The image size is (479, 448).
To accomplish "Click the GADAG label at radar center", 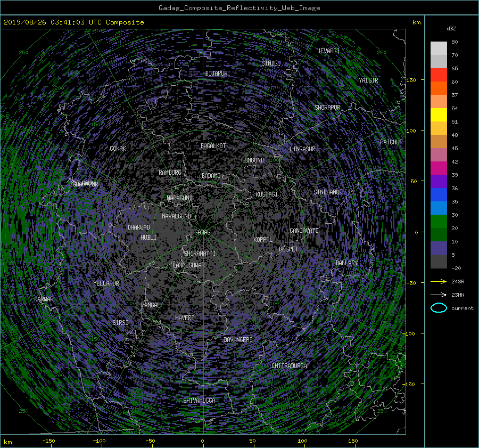I will pos(203,232).
